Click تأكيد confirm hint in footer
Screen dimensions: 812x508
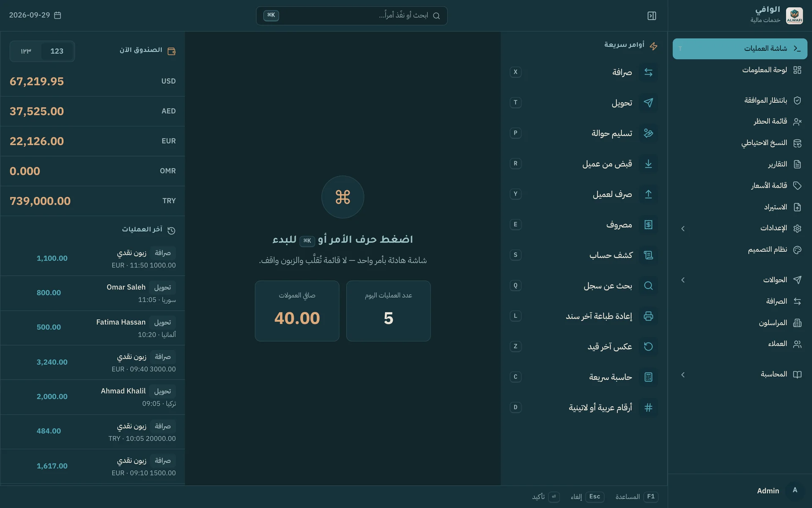coord(546,497)
